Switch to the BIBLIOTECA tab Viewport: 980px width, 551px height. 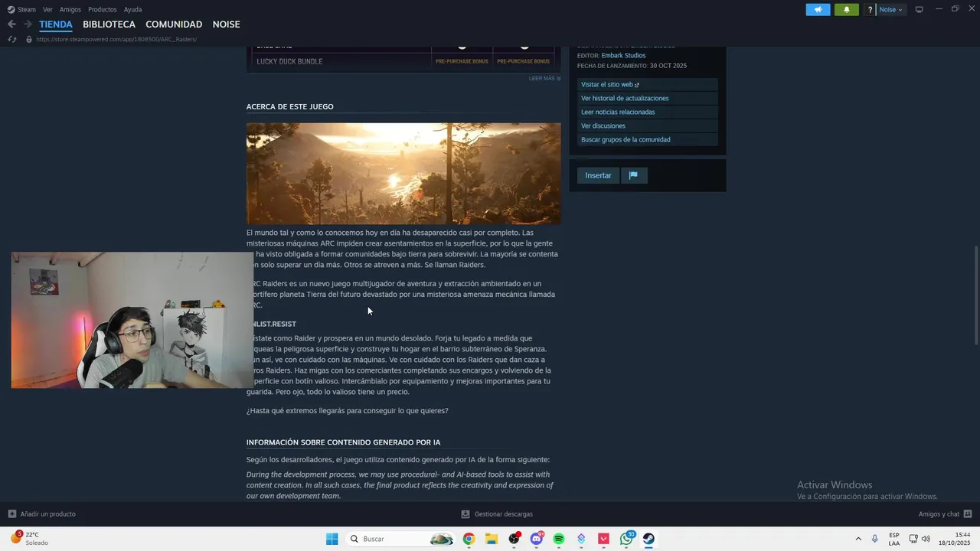coord(109,24)
